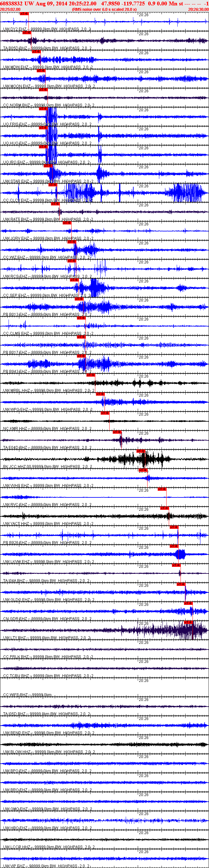Click the red pick marker on NC.KMR trace
Image resolution: width=209 pixels, height=868 pixels.
tap(105, 413)
